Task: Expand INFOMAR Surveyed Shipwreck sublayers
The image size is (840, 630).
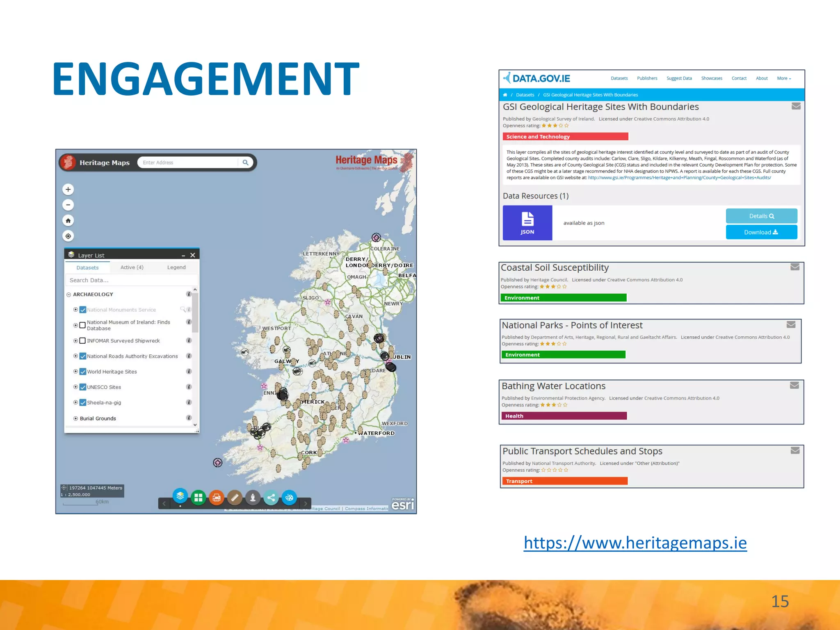Action: coord(75,341)
